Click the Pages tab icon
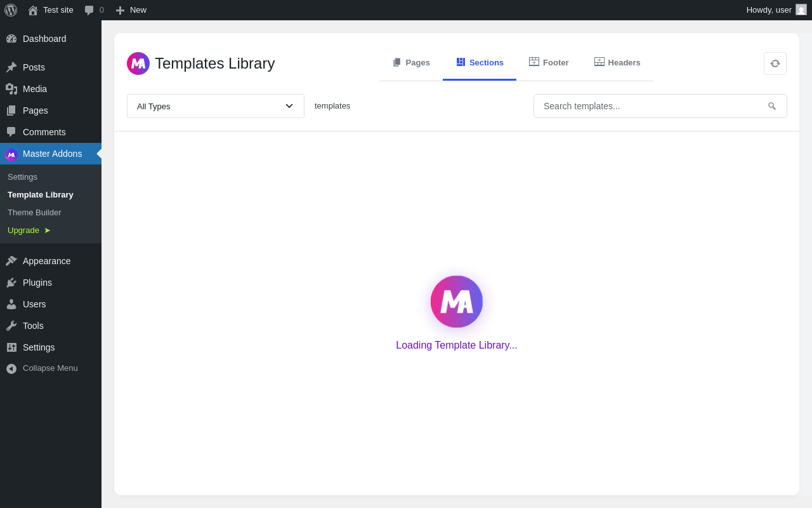Viewport: 812px width, 508px height. pyautogui.click(x=397, y=62)
